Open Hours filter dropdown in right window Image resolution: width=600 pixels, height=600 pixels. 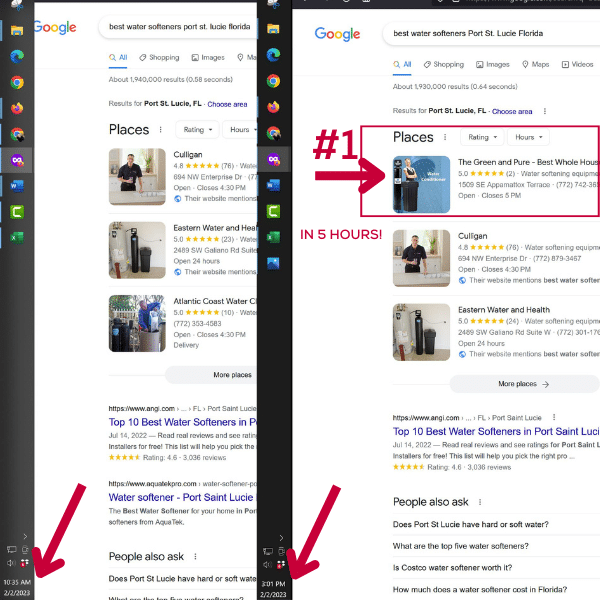click(x=528, y=137)
